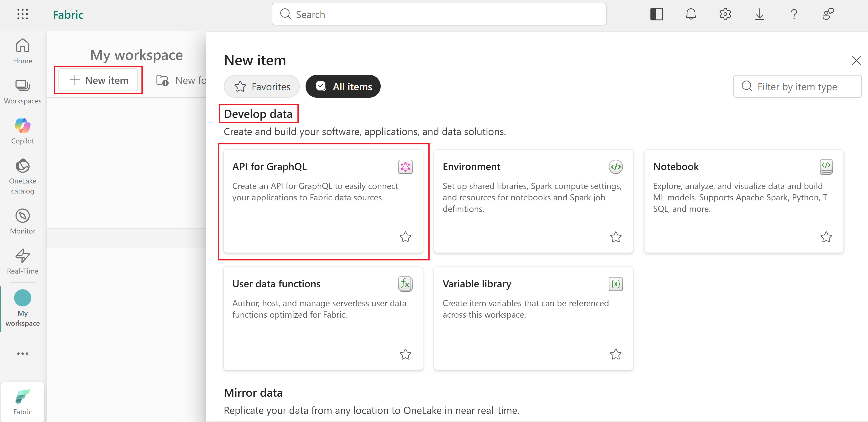Create an API for GraphQL item
The height and width of the screenshot is (422, 868).
point(323,201)
